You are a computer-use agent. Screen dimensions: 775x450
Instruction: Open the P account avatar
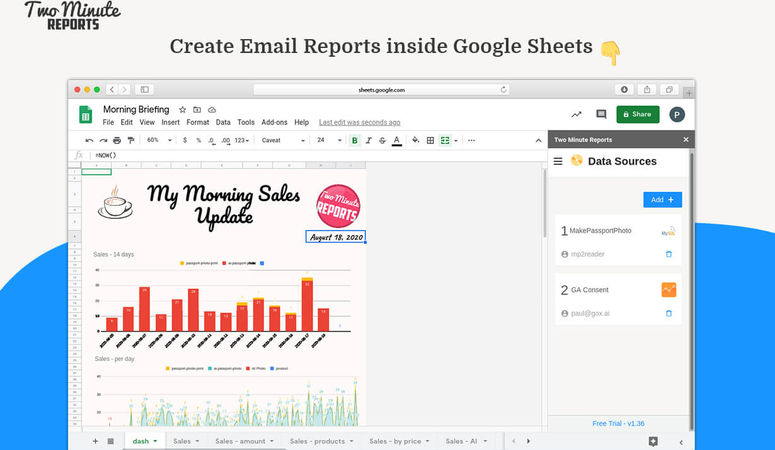(x=677, y=115)
